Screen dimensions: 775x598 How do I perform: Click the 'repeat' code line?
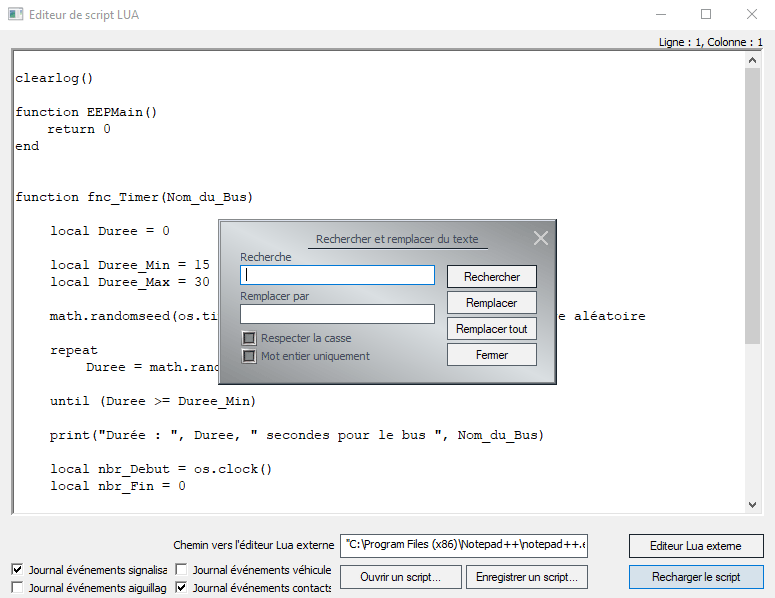74,350
